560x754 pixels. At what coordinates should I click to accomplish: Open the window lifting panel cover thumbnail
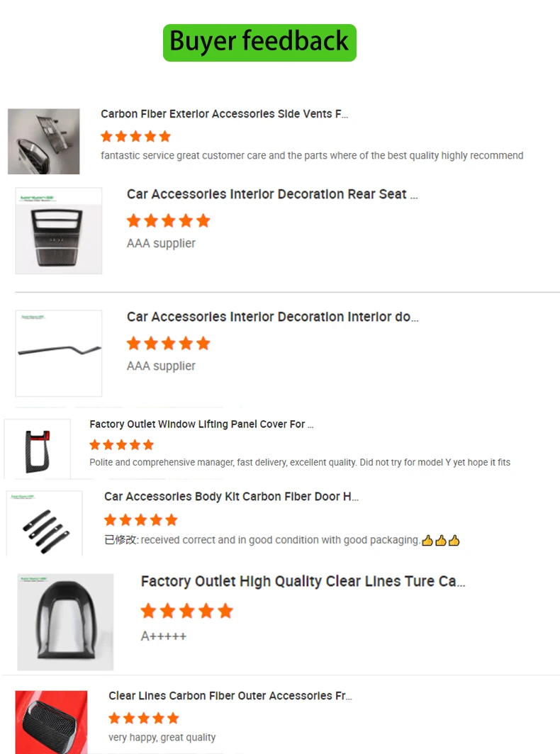click(38, 449)
